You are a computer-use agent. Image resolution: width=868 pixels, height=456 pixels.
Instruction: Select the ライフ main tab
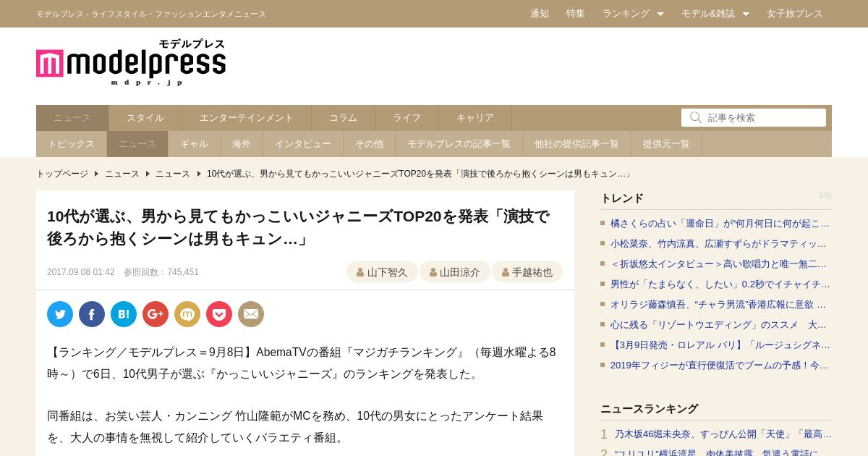407,118
